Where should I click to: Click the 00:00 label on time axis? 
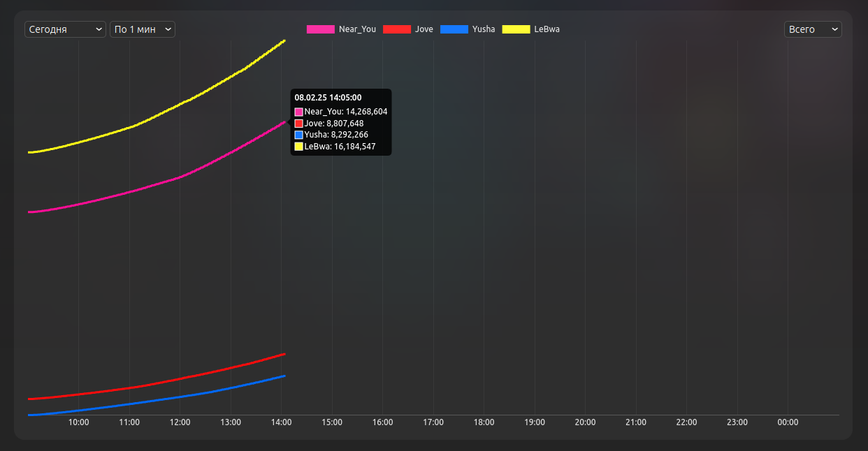[x=788, y=422]
